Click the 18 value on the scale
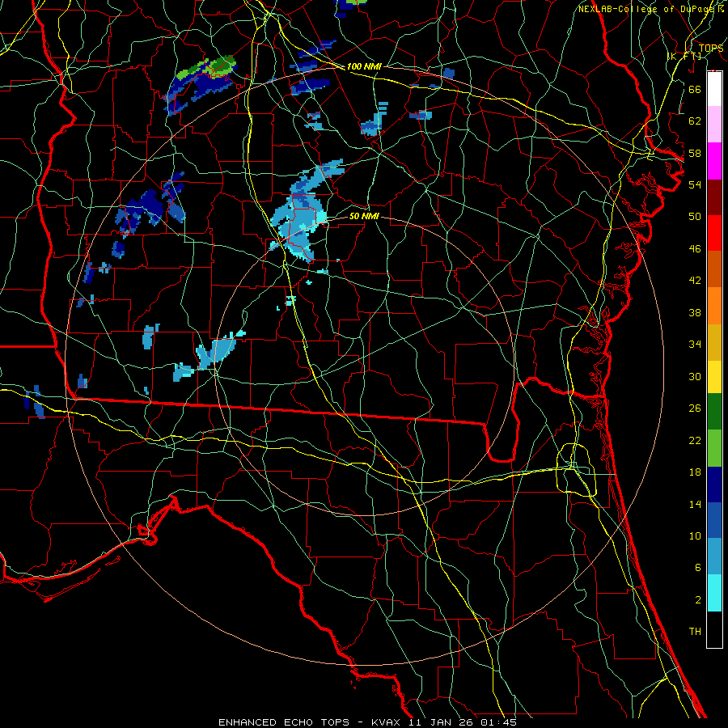Image resolution: width=728 pixels, height=728 pixels. click(695, 472)
